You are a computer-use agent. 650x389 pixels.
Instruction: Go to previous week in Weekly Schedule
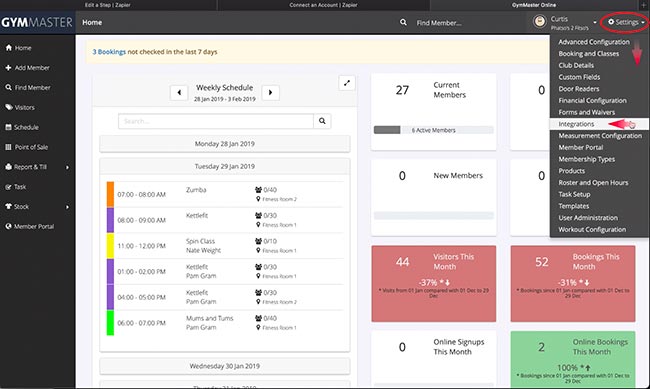pyautogui.click(x=179, y=92)
